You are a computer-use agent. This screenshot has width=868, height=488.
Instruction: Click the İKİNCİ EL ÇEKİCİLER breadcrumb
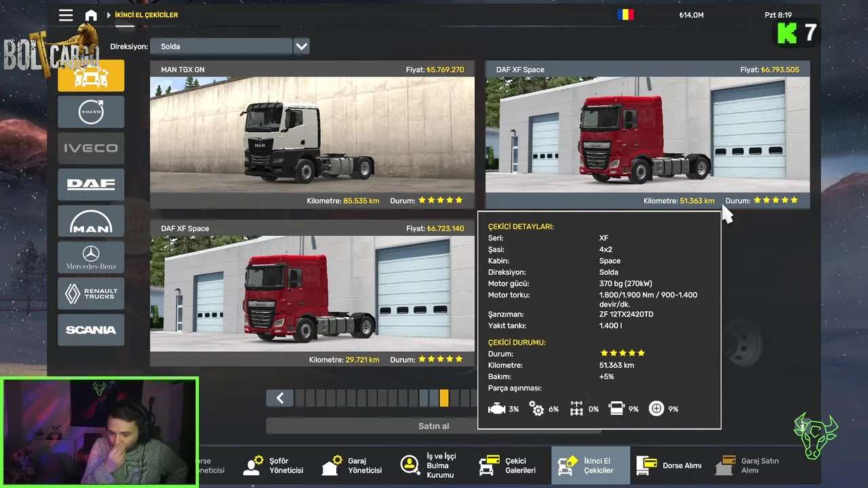point(146,15)
